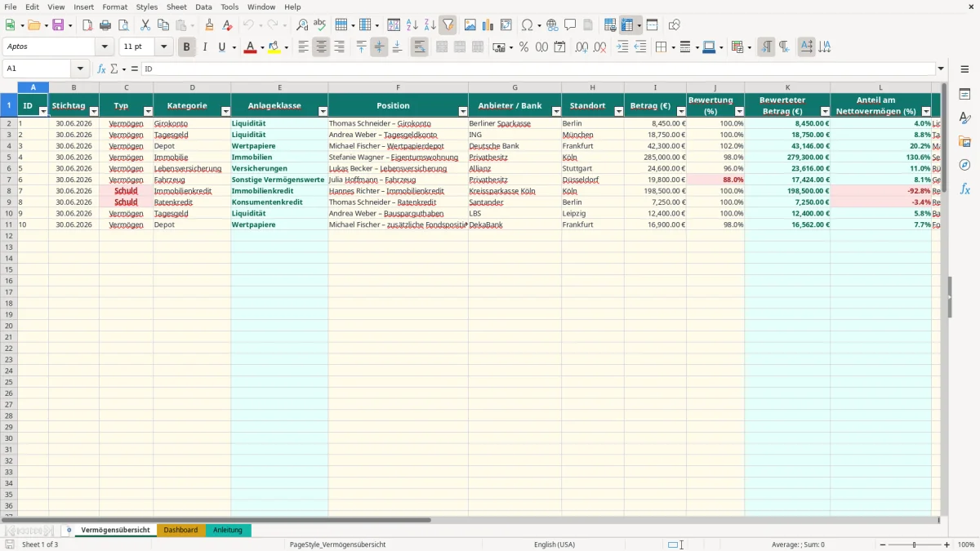Toggle Wrap Text button
Image resolution: width=980 pixels, height=551 pixels.
point(419,47)
